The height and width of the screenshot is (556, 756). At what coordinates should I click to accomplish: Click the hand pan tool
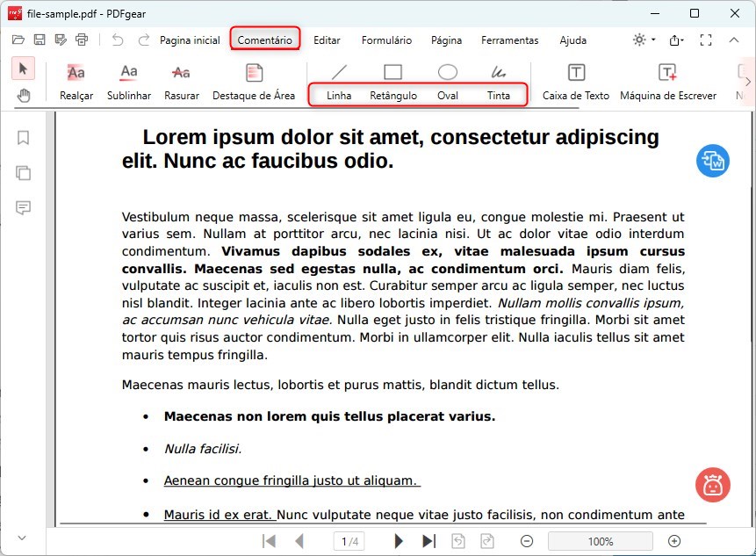(x=24, y=96)
